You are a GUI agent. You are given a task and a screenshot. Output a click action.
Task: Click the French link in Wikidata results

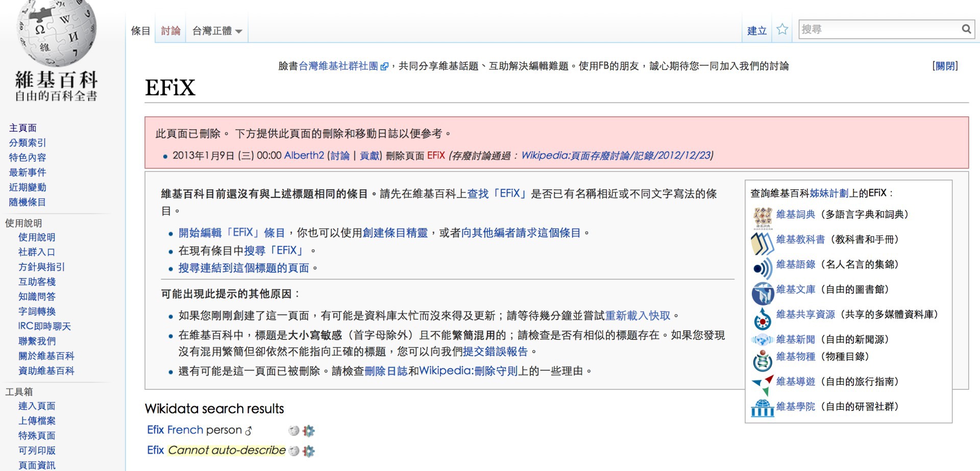[x=185, y=430]
